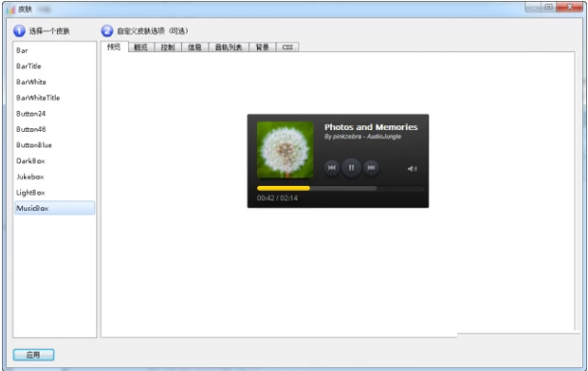Select the ButtonBlue skin
This screenshot has height=371, width=588.
(55, 145)
